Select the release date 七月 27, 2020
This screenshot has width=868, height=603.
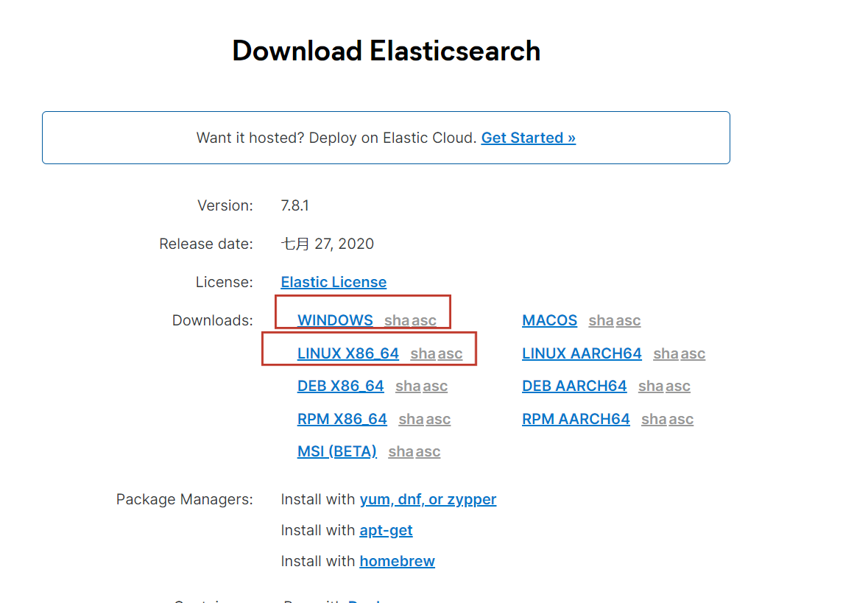click(x=327, y=244)
